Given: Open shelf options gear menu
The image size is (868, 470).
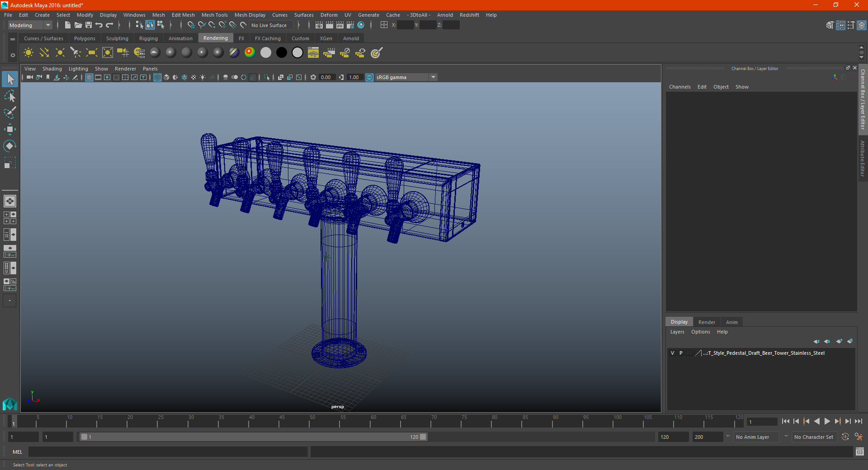Looking at the screenshot, I should tap(13, 55).
